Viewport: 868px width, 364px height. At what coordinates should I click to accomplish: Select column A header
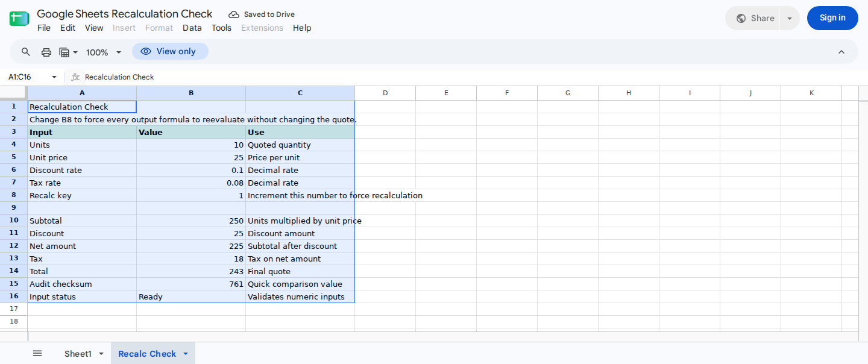[82, 93]
